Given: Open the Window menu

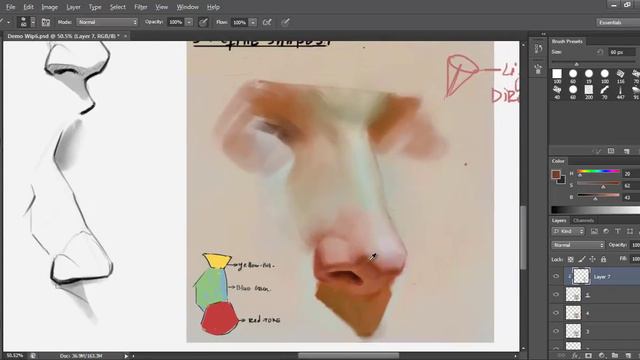Looking at the screenshot, I should click(x=187, y=7).
